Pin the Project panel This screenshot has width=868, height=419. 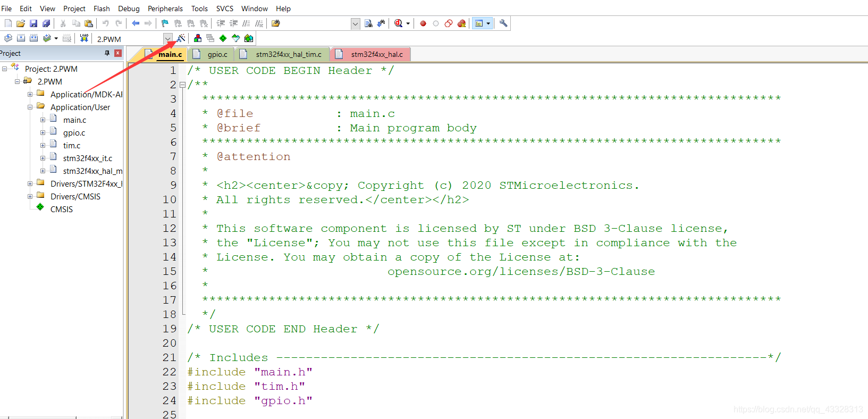[x=107, y=53]
